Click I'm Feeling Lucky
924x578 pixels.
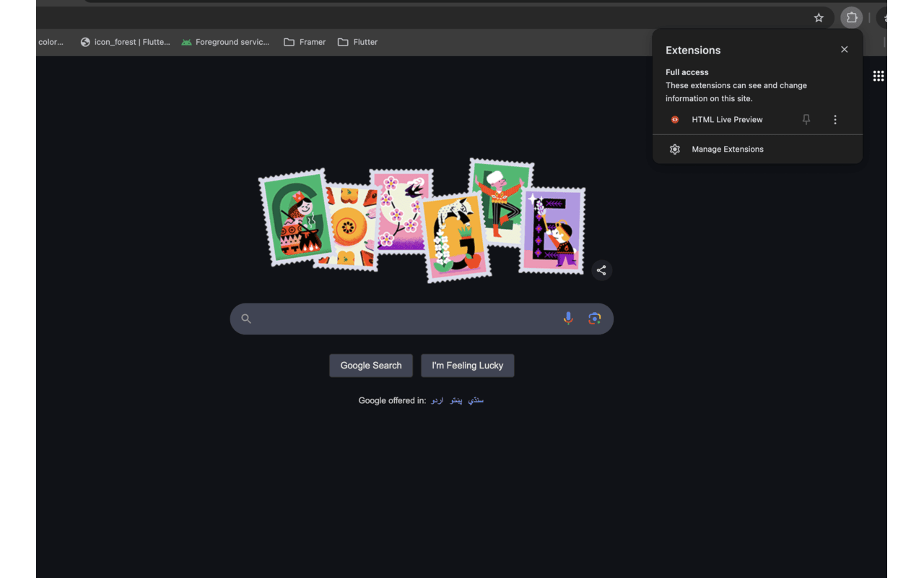pyautogui.click(x=468, y=366)
